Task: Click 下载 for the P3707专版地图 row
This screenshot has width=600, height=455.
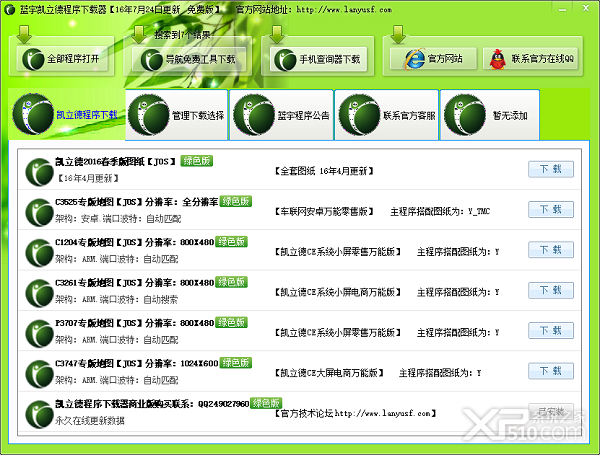Action: coord(551,330)
